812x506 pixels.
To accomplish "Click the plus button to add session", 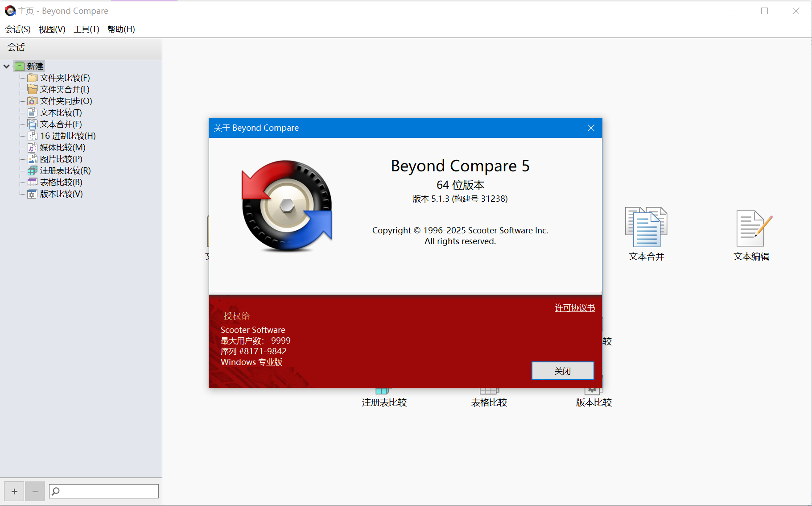I will point(14,491).
